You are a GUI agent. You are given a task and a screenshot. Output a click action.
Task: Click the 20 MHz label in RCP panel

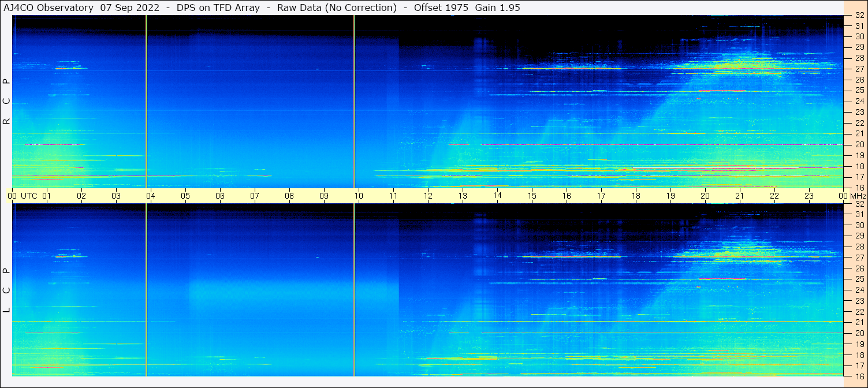[x=859, y=144]
